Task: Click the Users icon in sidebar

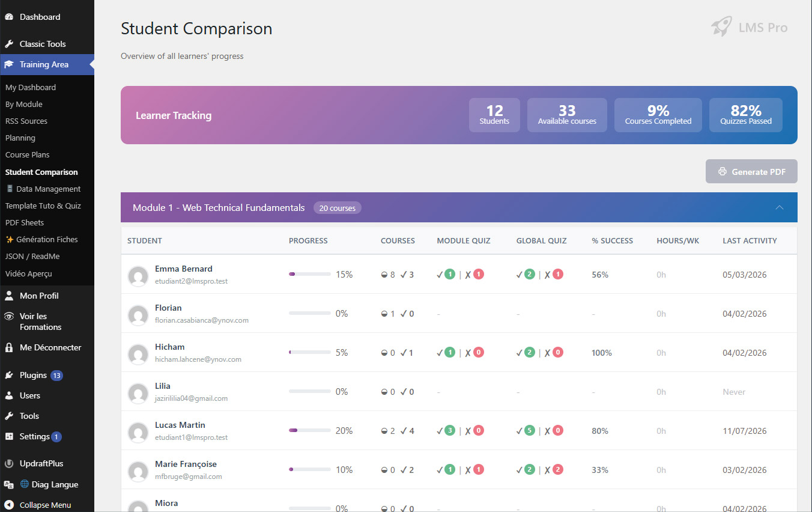Action: tap(9, 395)
